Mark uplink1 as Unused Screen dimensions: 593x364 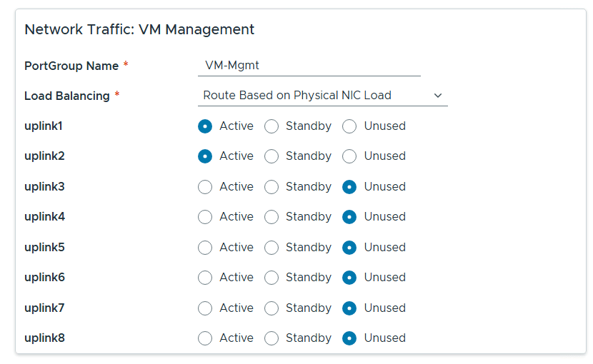(349, 126)
